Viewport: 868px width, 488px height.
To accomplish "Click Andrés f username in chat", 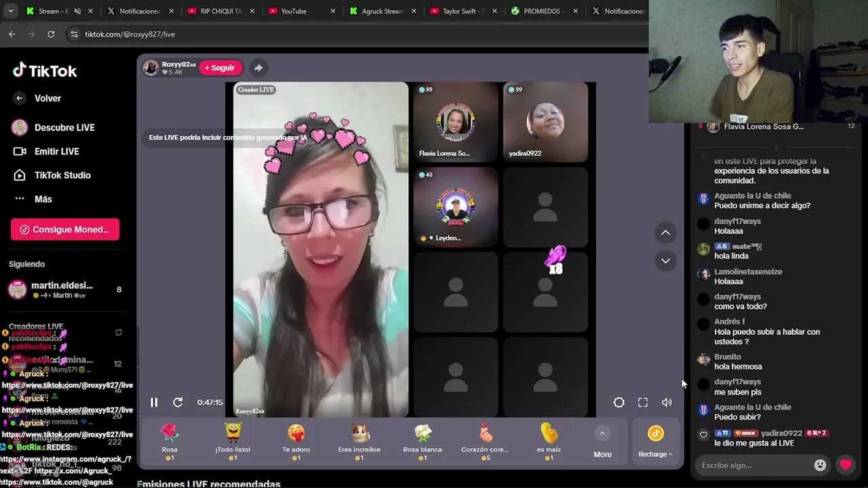I will (x=730, y=321).
